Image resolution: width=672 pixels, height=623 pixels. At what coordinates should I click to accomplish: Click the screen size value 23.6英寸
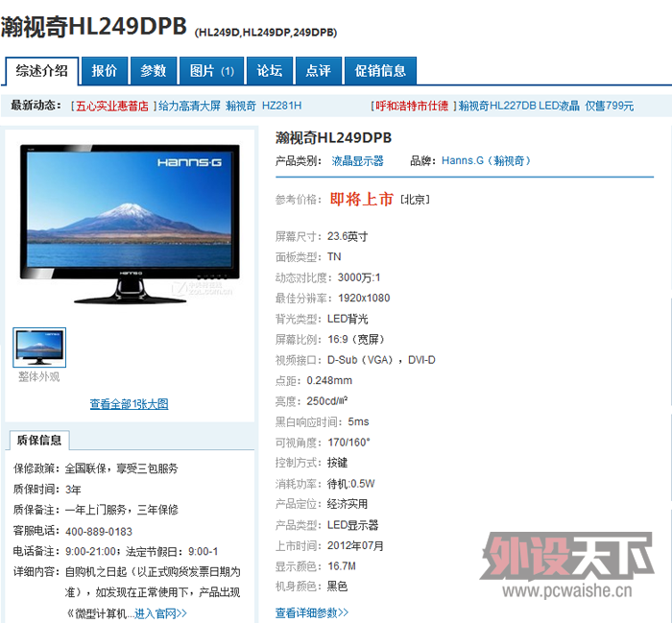348,236
